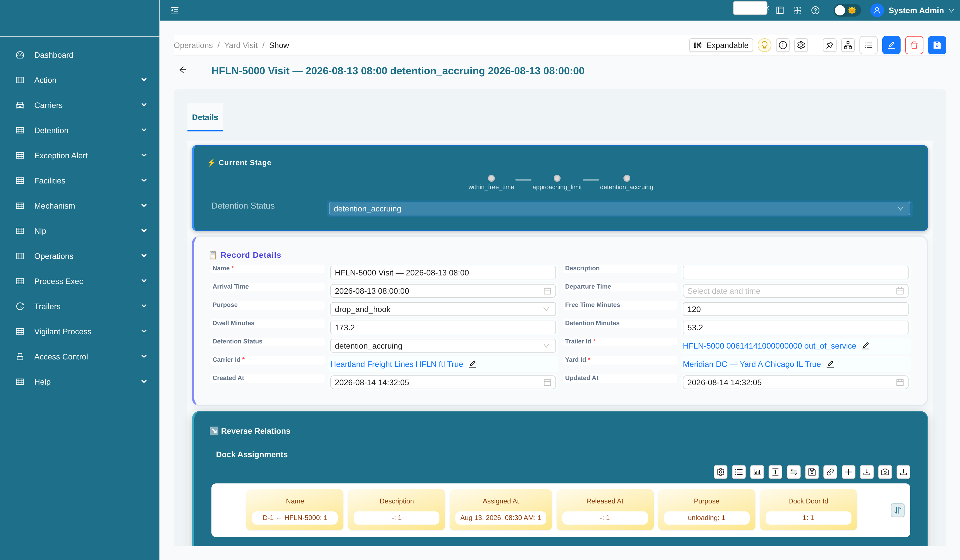The width and height of the screenshot is (960, 560).
Task: Click Dwell Minutes field
Action: [x=443, y=328]
